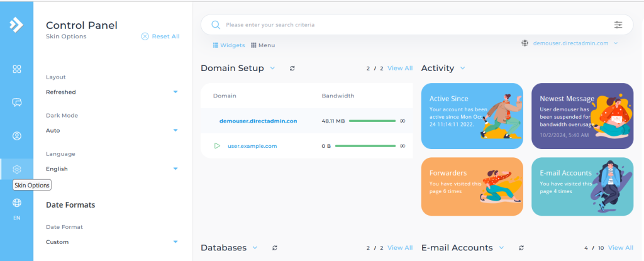The width and height of the screenshot is (644, 261).
Task: Click play icon beside user.example.com
Action: [217, 146]
